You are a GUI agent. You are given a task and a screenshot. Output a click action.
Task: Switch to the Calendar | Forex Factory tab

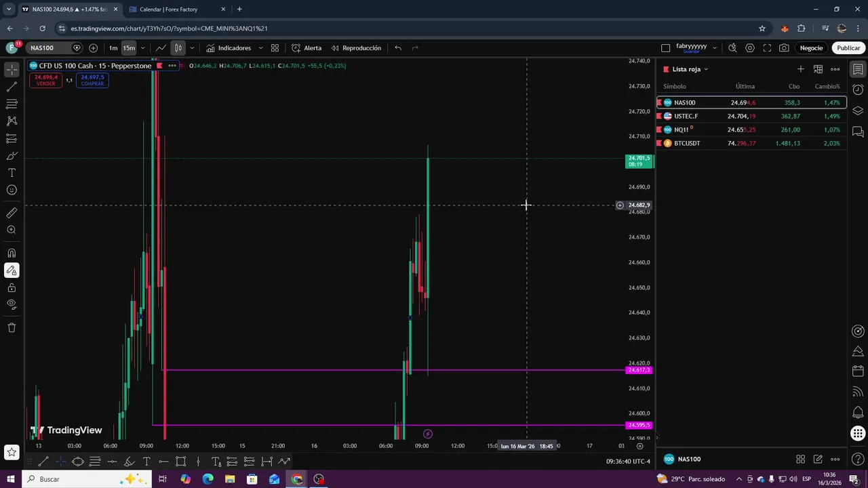178,9
